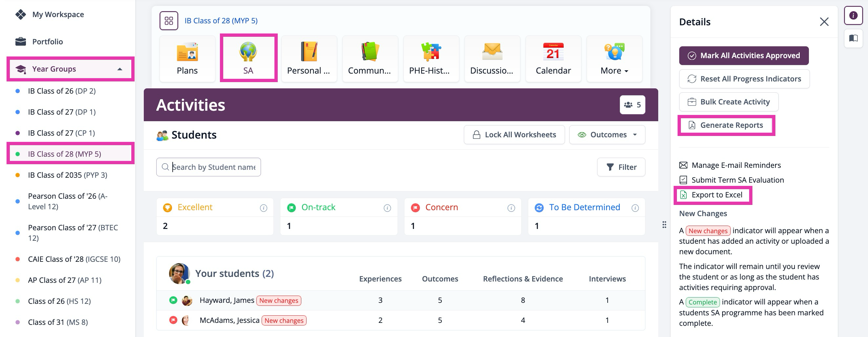Click James Hayward's green status flag

[x=173, y=300]
